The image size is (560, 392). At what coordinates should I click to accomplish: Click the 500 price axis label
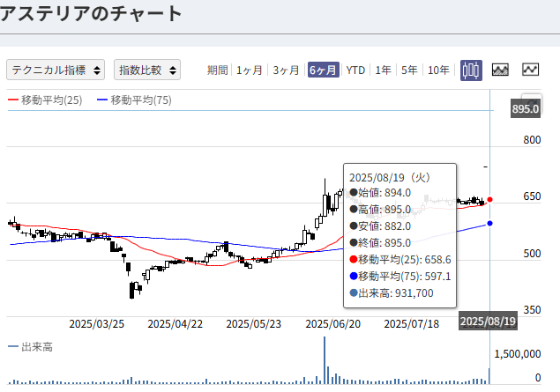tap(532, 254)
